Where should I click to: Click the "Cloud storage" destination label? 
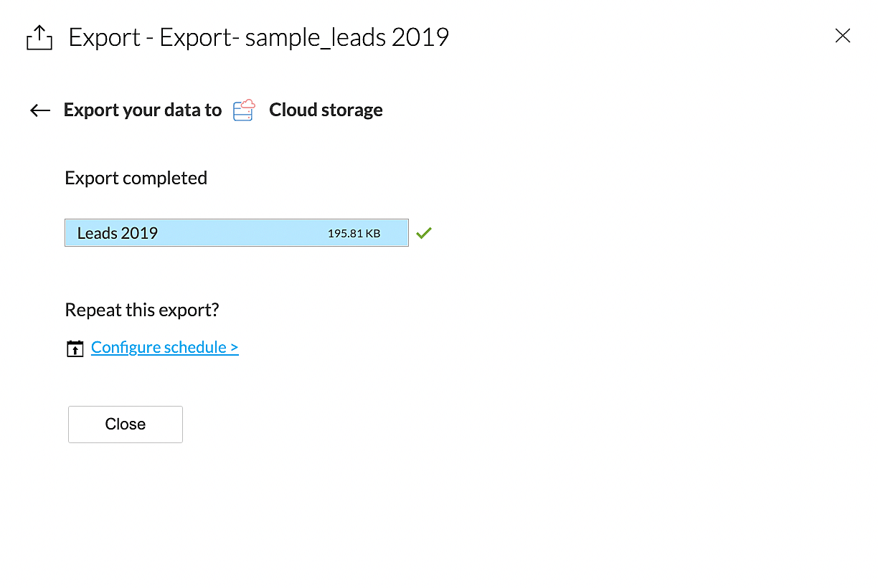[326, 110]
